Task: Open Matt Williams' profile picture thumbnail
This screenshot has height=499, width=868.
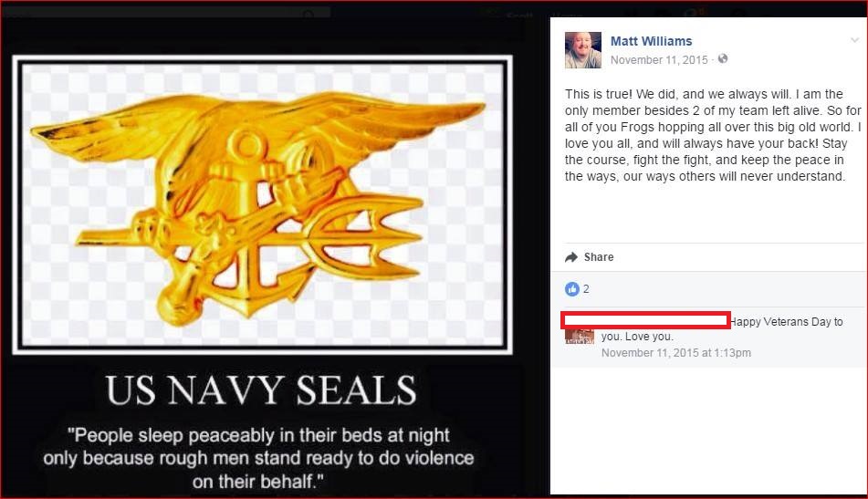Action: 583,50
